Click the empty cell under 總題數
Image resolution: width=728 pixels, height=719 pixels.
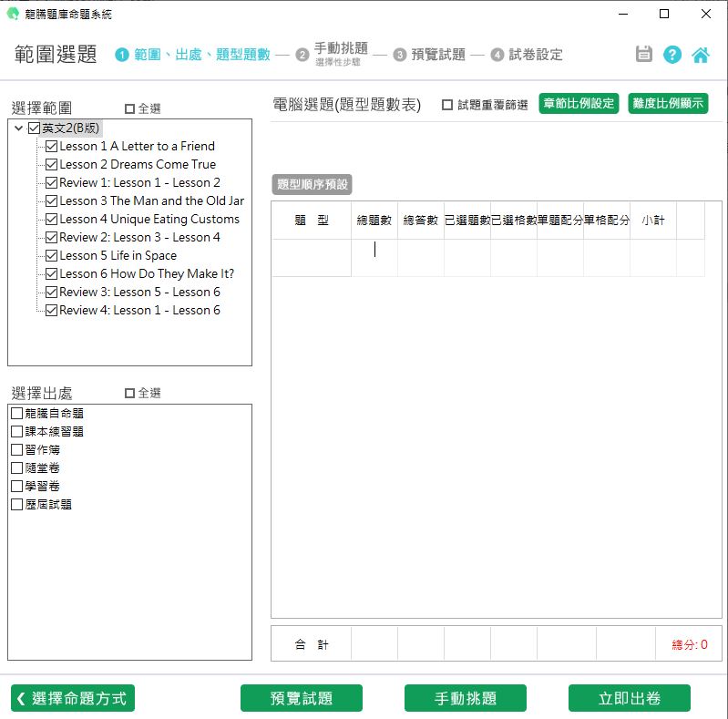(x=374, y=258)
